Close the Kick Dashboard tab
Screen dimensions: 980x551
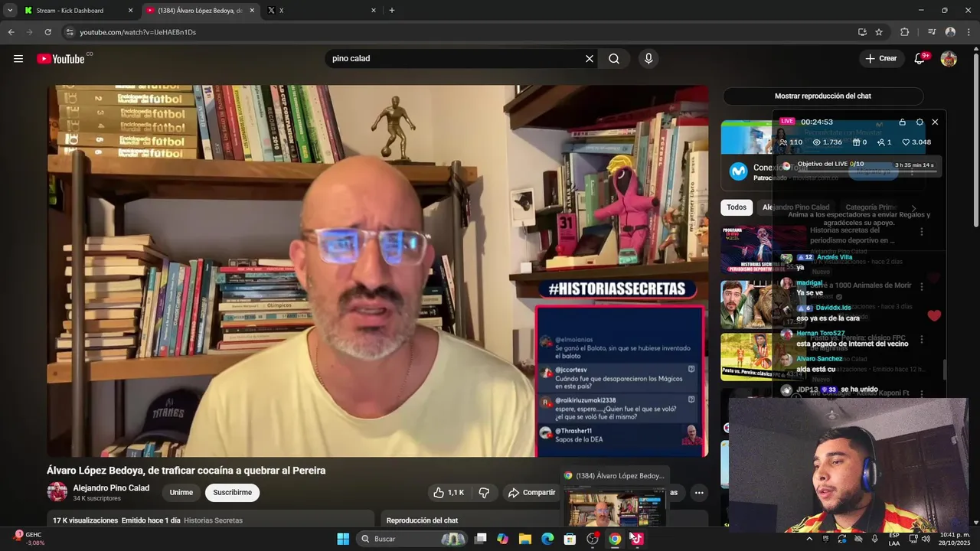[x=130, y=11]
